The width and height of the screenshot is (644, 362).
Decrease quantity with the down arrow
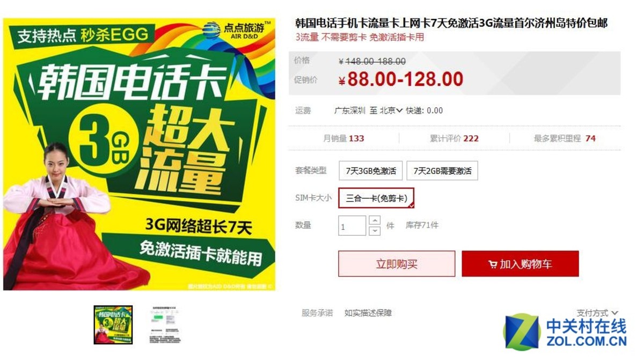(x=375, y=231)
